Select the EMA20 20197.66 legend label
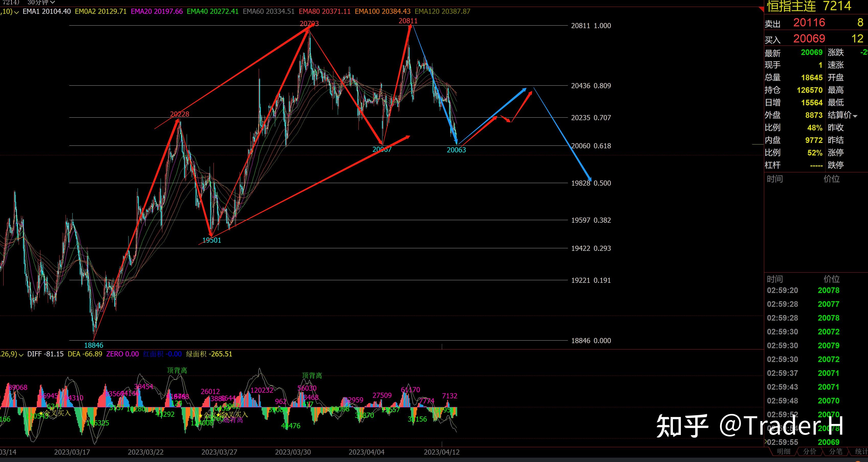 pyautogui.click(x=157, y=12)
